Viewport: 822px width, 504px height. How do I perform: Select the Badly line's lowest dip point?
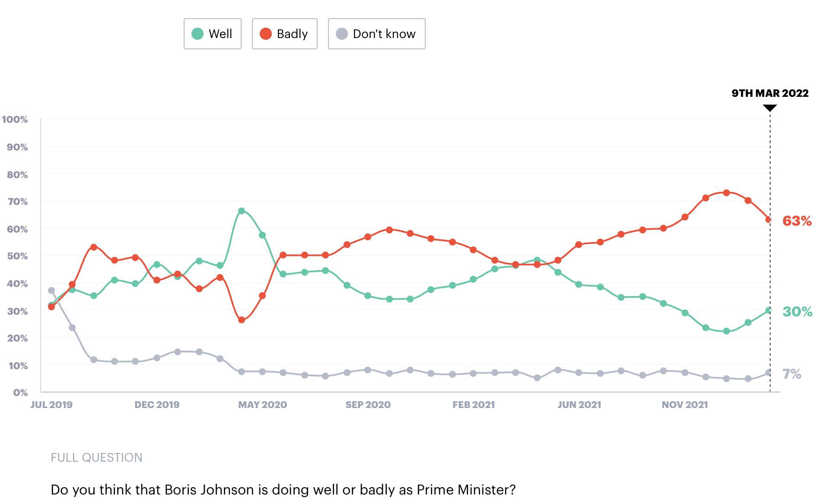(242, 320)
